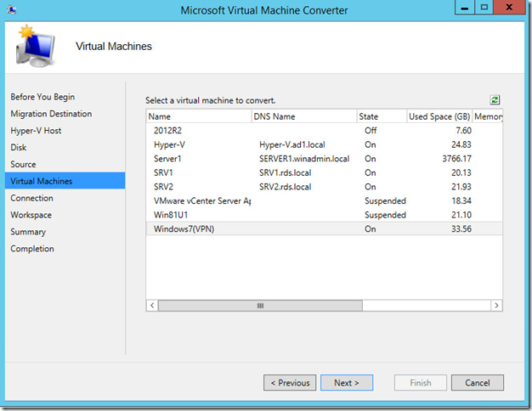Click the Suspended state of Win81U1
The image size is (532, 411).
(x=385, y=215)
